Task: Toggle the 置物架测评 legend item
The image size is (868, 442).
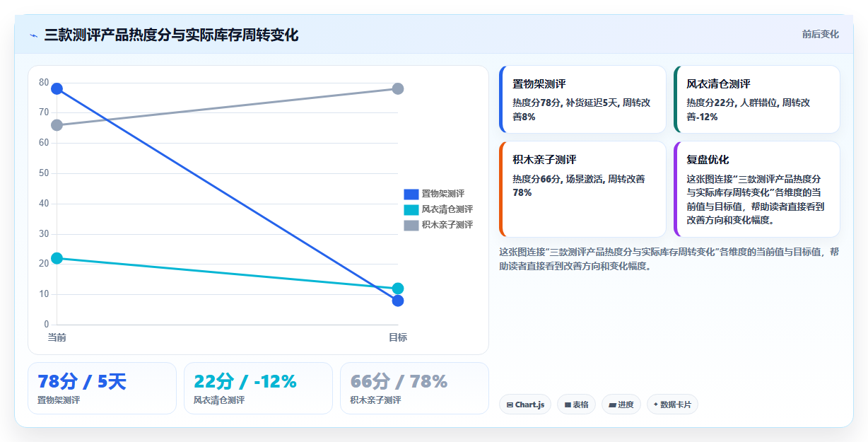Action: click(434, 194)
